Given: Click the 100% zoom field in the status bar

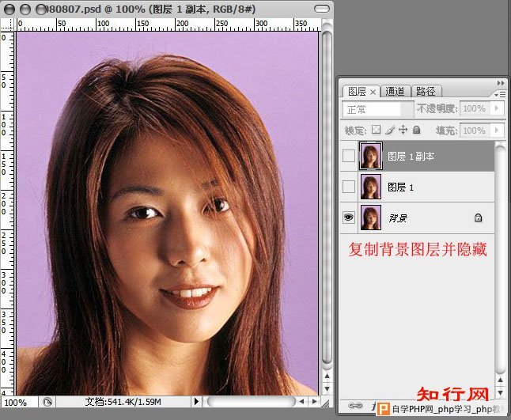Looking at the screenshot, I should pyautogui.click(x=19, y=403).
